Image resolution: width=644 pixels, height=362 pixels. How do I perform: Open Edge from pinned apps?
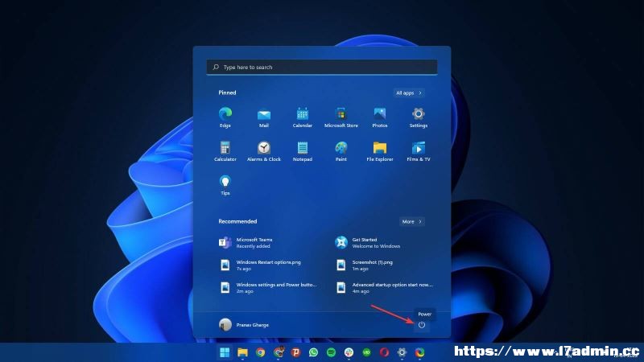pyautogui.click(x=225, y=117)
